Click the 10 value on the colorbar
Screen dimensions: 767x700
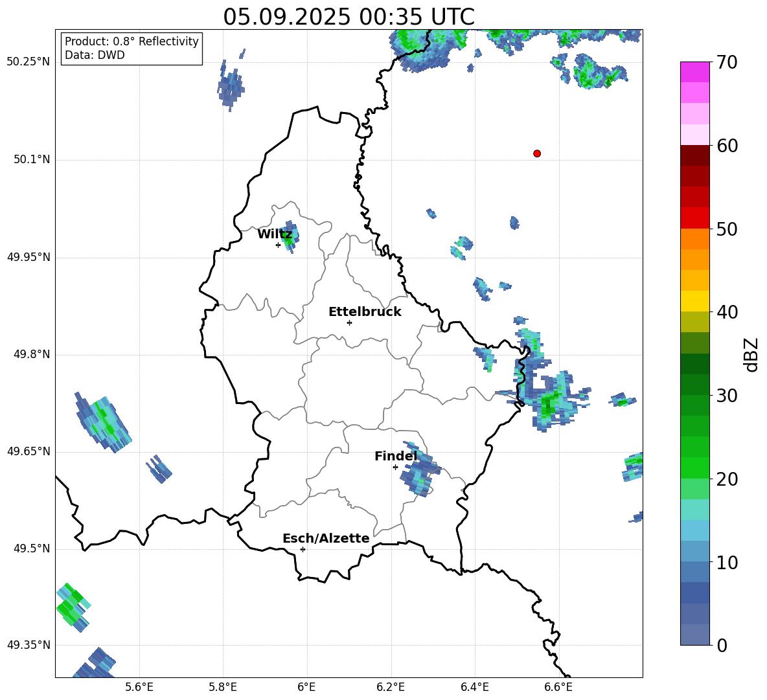tap(727, 562)
